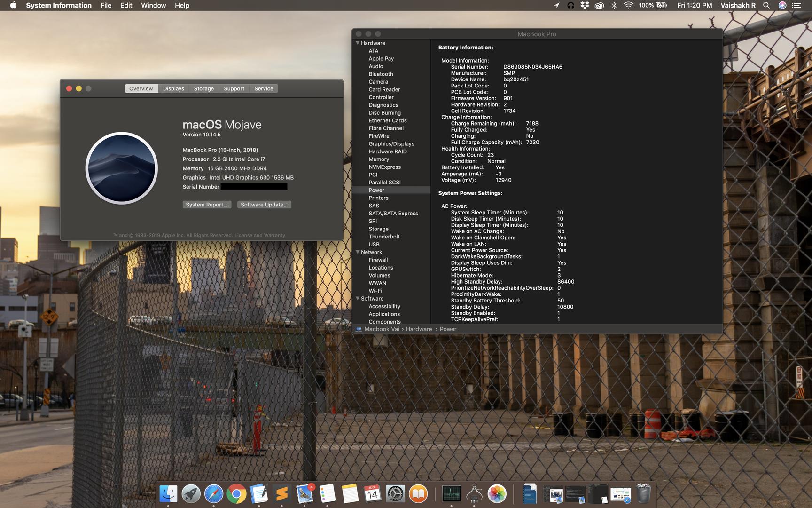Image resolution: width=812 pixels, height=508 pixels.
Task: Click System Information calipers icon in Dock
Action: click(x=474, y=494)
